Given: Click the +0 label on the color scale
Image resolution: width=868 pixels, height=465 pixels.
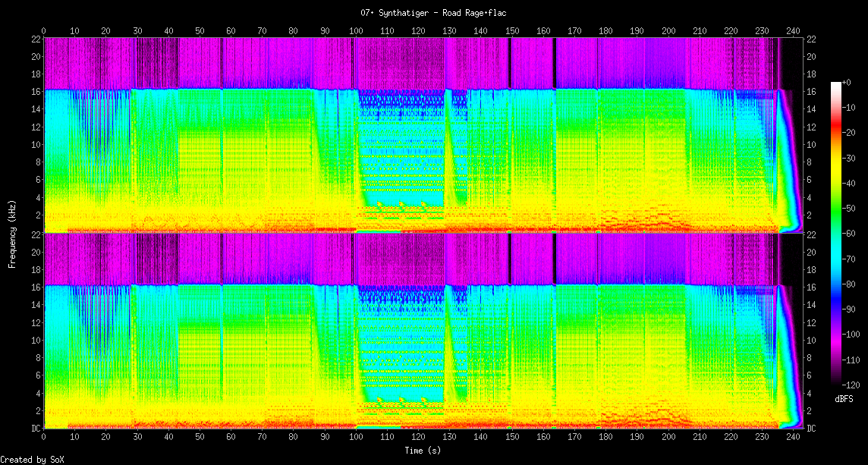Looking at the screenshot, I should (848, 82).
